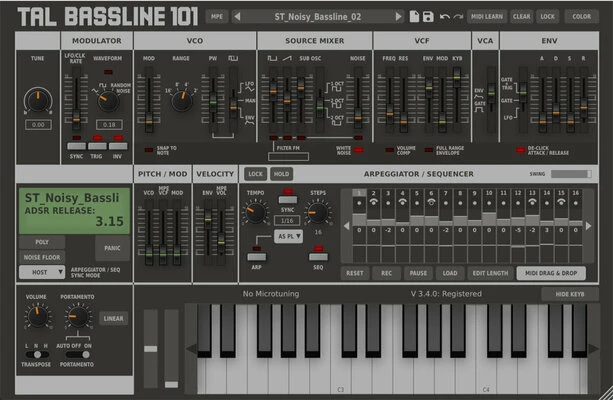The height and width of the screenshot is (400, 613).
Task: Click the MPE button
Action: [217, 16]
